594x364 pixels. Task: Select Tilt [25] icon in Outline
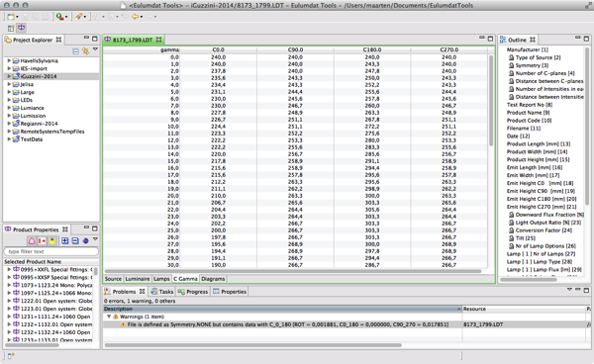point(511,238)
